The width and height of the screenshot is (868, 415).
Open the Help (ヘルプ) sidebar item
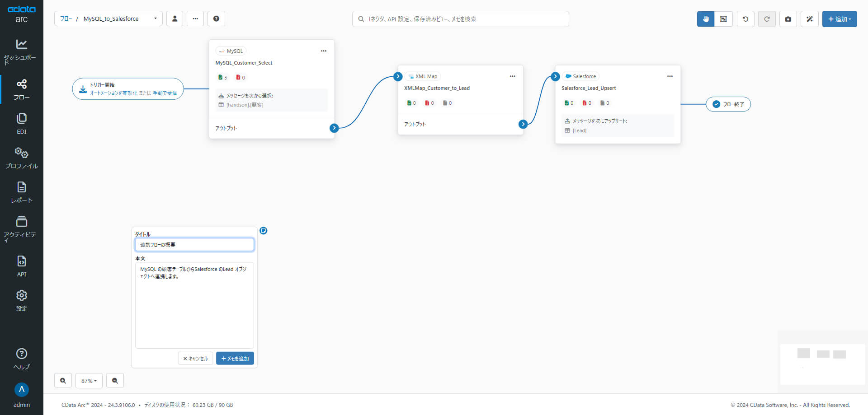pos(21,359)
